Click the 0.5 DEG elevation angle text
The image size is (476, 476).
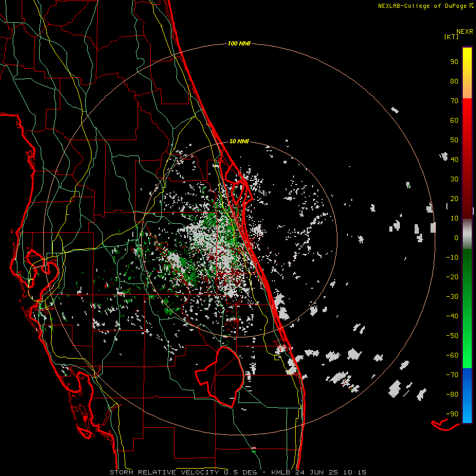pyautogui.click(x=241, y=472)
